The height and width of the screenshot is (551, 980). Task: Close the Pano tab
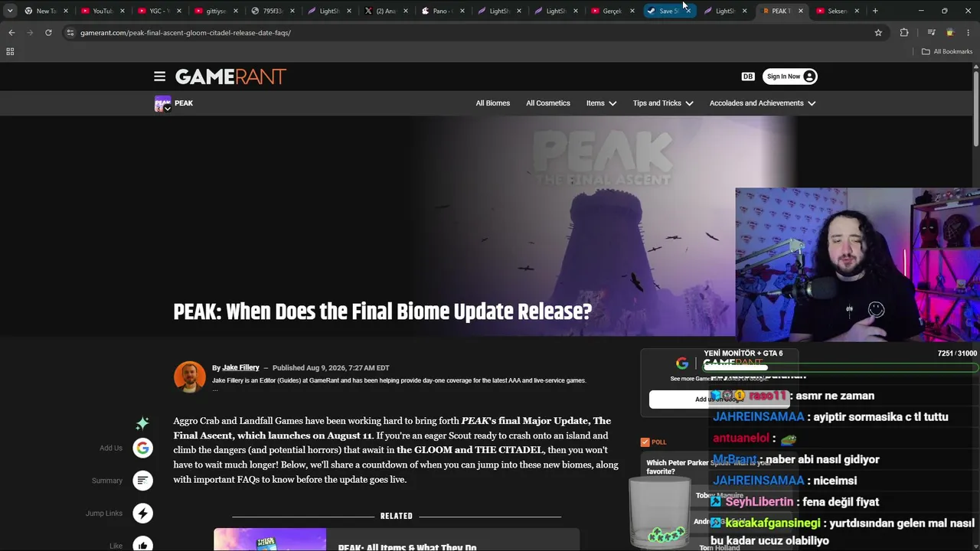coord(462,11)
